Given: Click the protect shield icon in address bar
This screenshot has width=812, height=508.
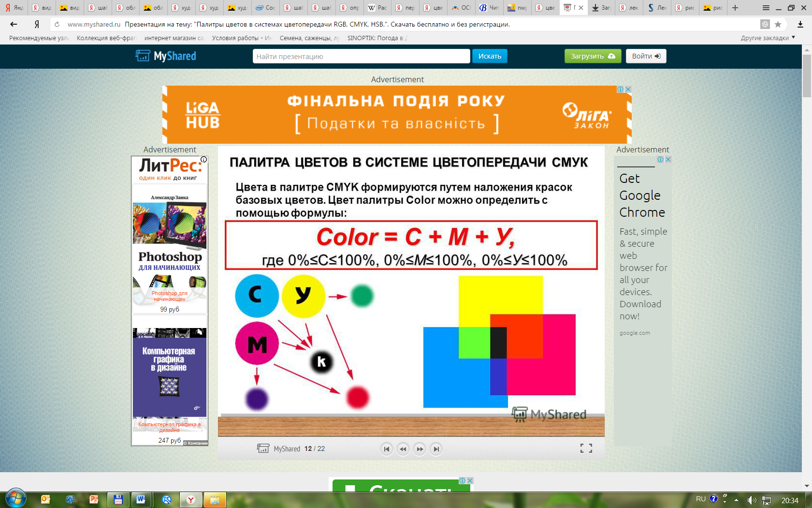Looking at the screenshot, I should (x=765, y=24).
